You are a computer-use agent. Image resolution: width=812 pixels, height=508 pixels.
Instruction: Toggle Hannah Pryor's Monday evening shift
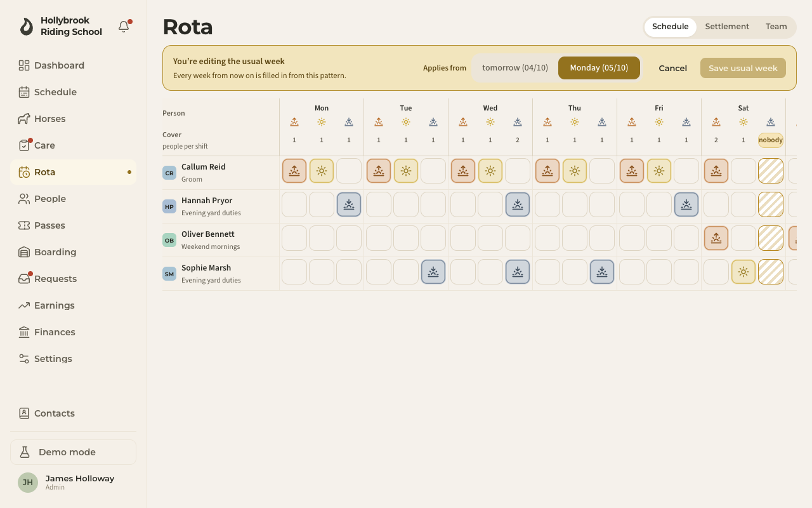click(349, 204)
